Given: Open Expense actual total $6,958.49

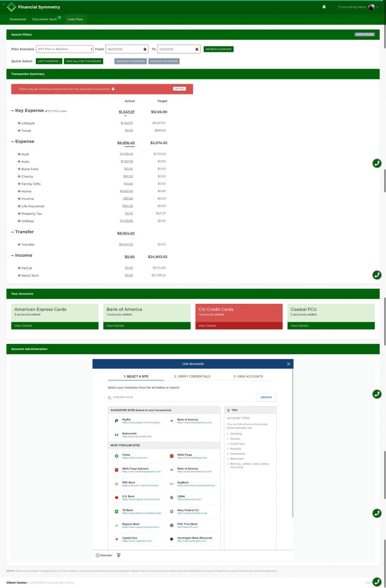Looking at the screenshot, I should (126, 143).
